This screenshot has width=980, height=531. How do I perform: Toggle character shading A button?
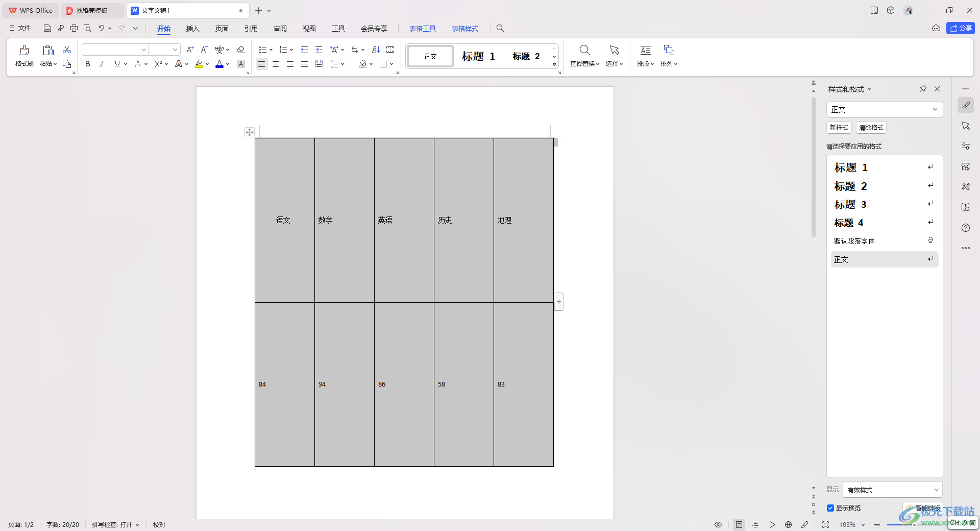pyautogui.click(x=241, y=64)
